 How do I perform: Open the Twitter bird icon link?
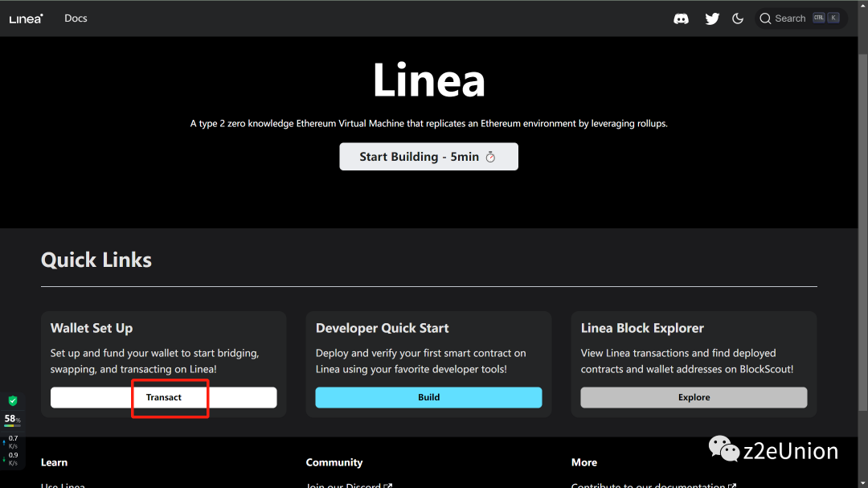712,18
